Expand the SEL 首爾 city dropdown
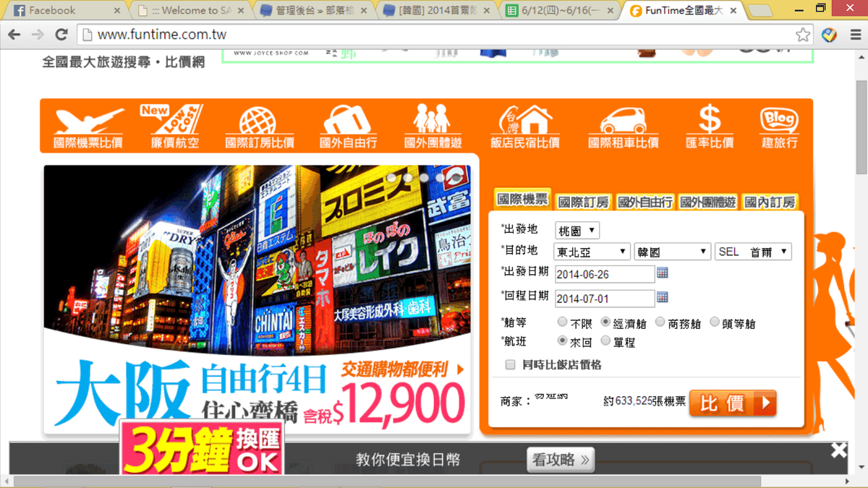Image resolution: width=868 pixels, height=488 pixels. point(753,252)
